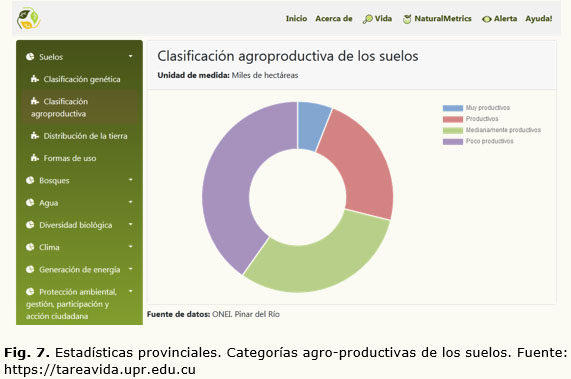Image resolution: width=571 pixels, height=379 pixels.
Task: Open the Inicio menu item
Action: click(296, 19)
